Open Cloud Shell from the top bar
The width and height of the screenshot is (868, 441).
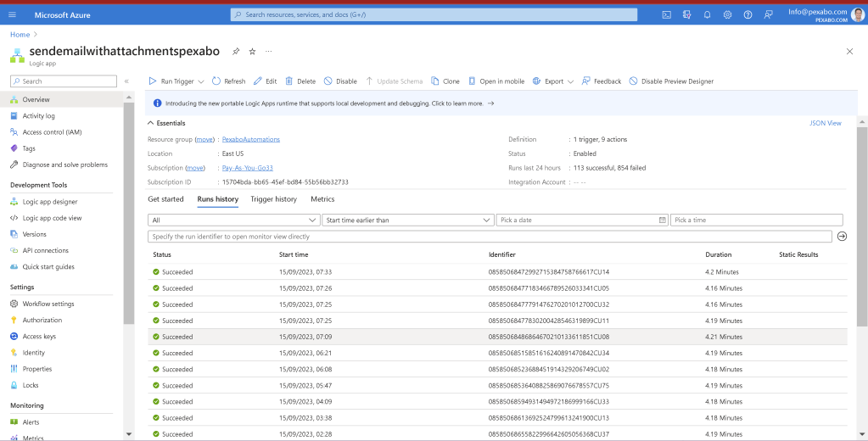pos(667,15)
